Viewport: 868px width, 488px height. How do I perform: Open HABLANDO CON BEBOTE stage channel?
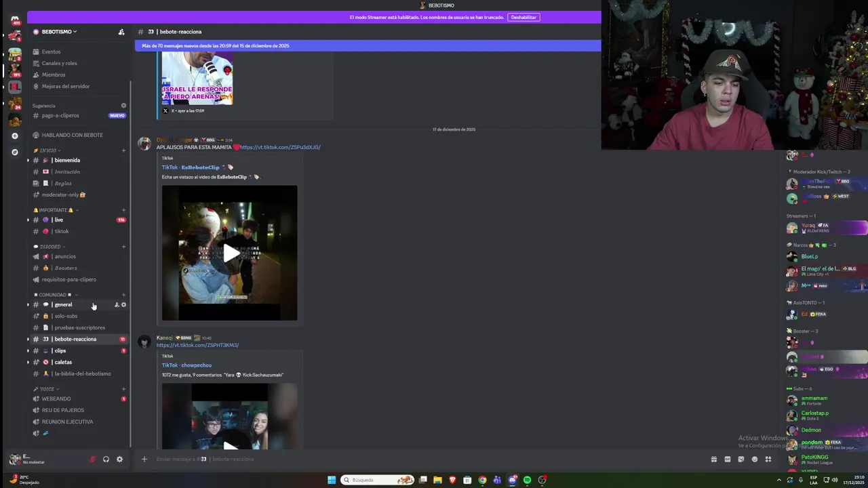[x=72, y=135]
